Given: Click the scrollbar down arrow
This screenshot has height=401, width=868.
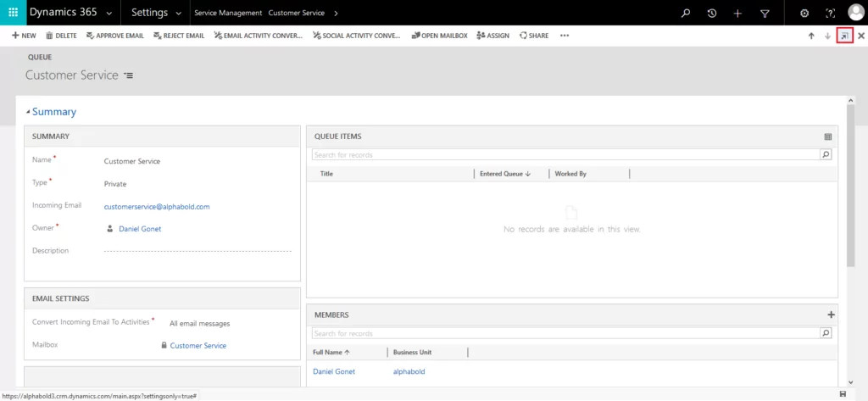Looking at the screenshot, I should 851,382.
